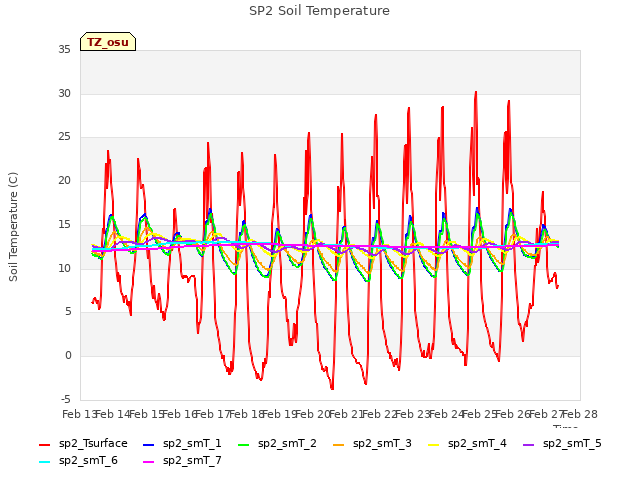Image resolution: width=640 pixels, height=480 pixels.
Task: Click the green sp2_smT_2 legend swatch
Action: point(244,444)
